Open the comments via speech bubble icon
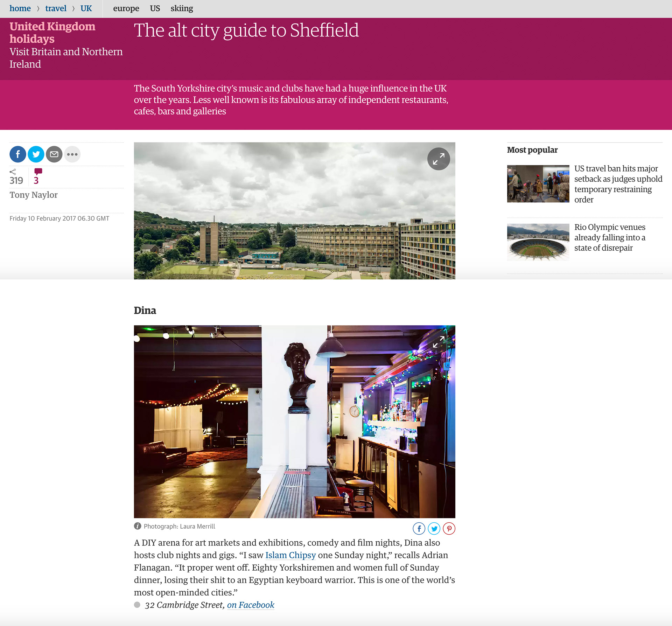Screen dimensions: 672x626 pos(38,173)
